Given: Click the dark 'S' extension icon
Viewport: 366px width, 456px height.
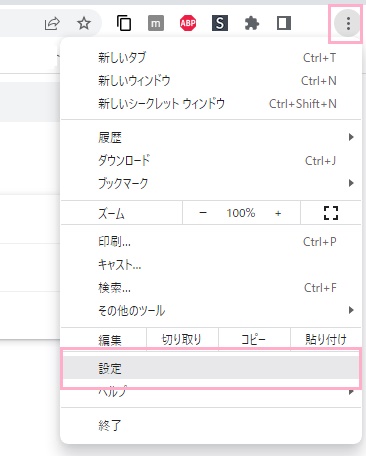Looking at the screenshot, I should point(220,23).
